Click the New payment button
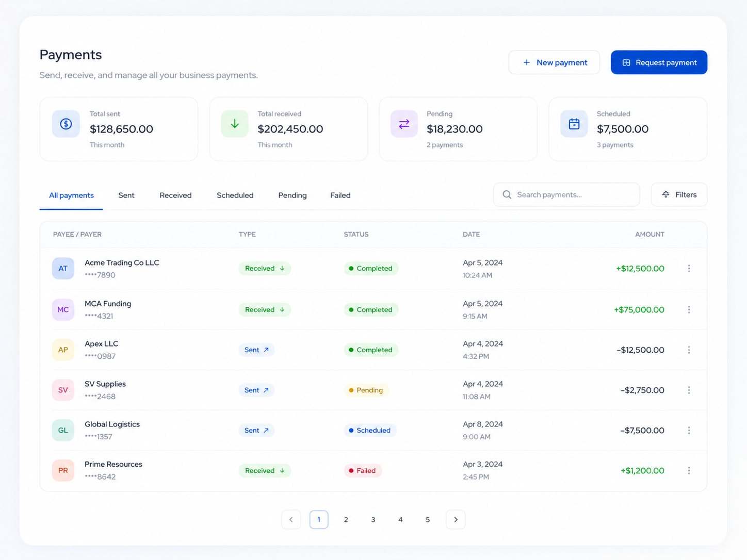The height and width of the screenshot is (560, 747). (x=554, y=62)
